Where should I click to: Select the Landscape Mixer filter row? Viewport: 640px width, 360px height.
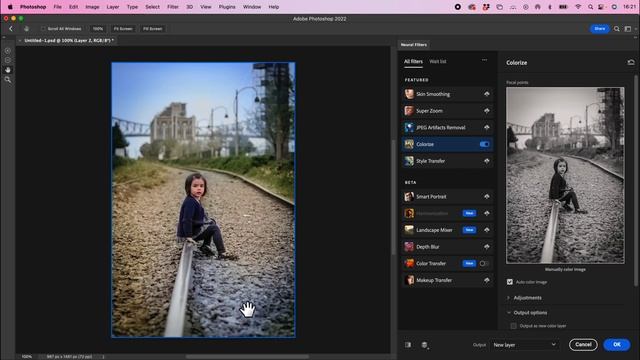(447, 230)
